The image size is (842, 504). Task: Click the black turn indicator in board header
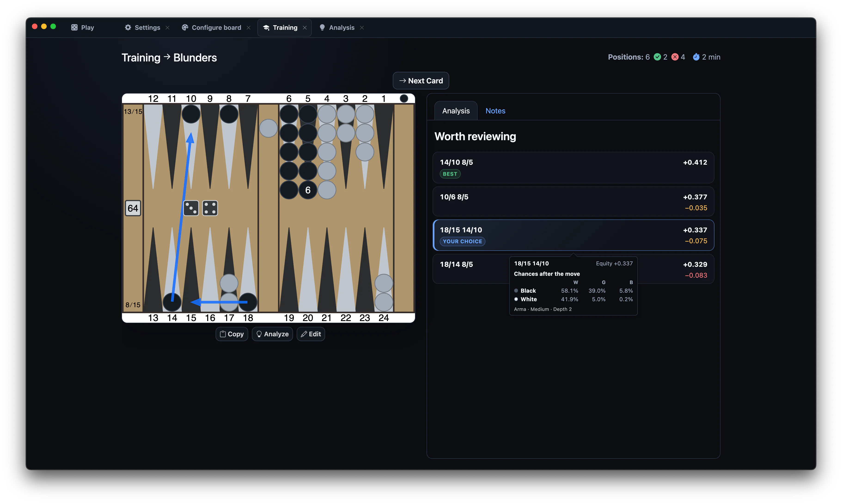point(404,98)
